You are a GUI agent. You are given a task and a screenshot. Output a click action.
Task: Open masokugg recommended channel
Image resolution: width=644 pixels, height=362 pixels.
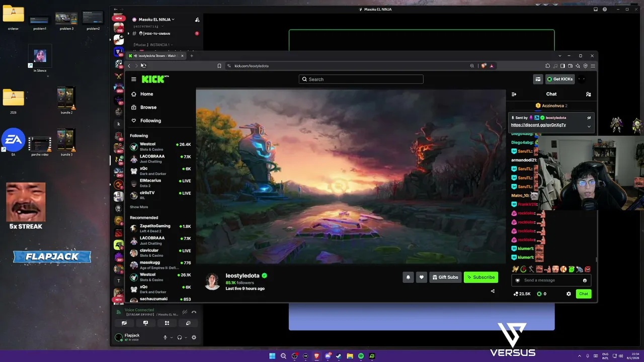(160, 265)
